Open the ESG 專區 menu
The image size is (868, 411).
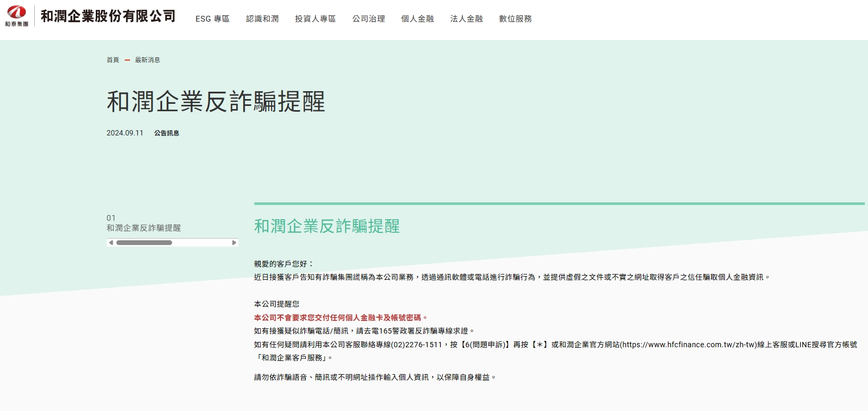point(213,19)
